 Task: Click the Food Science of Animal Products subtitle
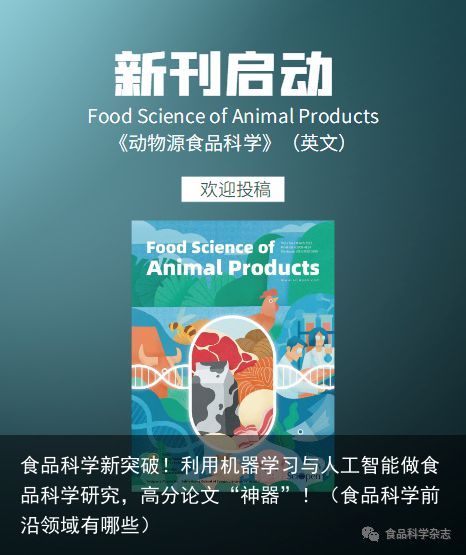[233, 116]
